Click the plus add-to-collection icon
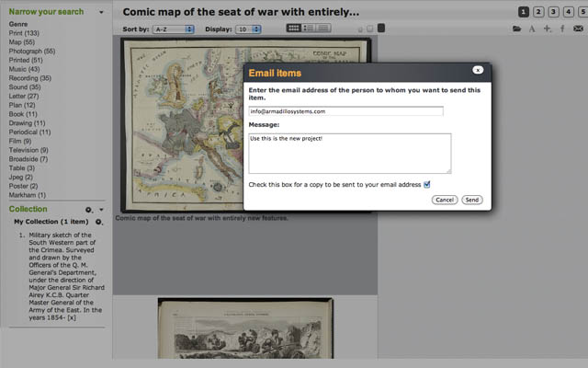Screen dimensions: 588x368 coord(548,29)
